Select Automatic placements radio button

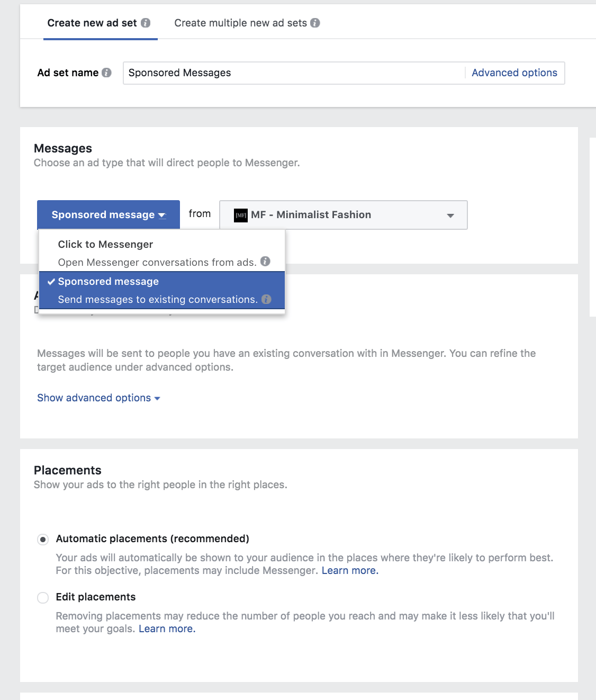pos(43,540)
